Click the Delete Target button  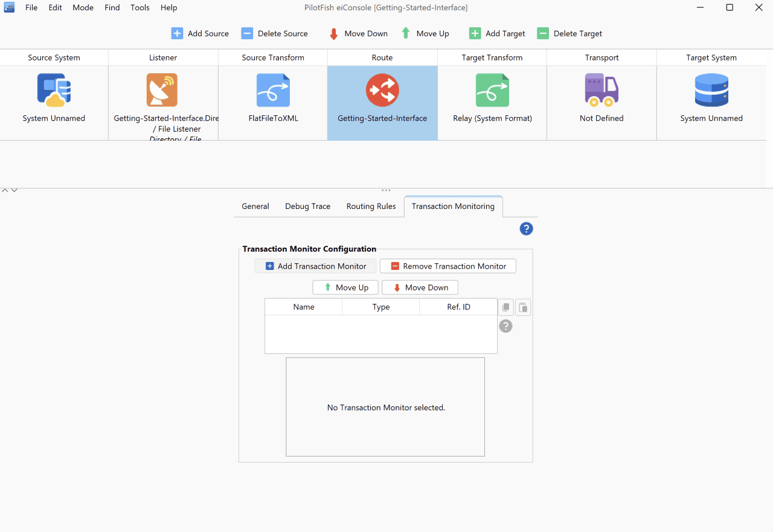[x=569, y=34]
